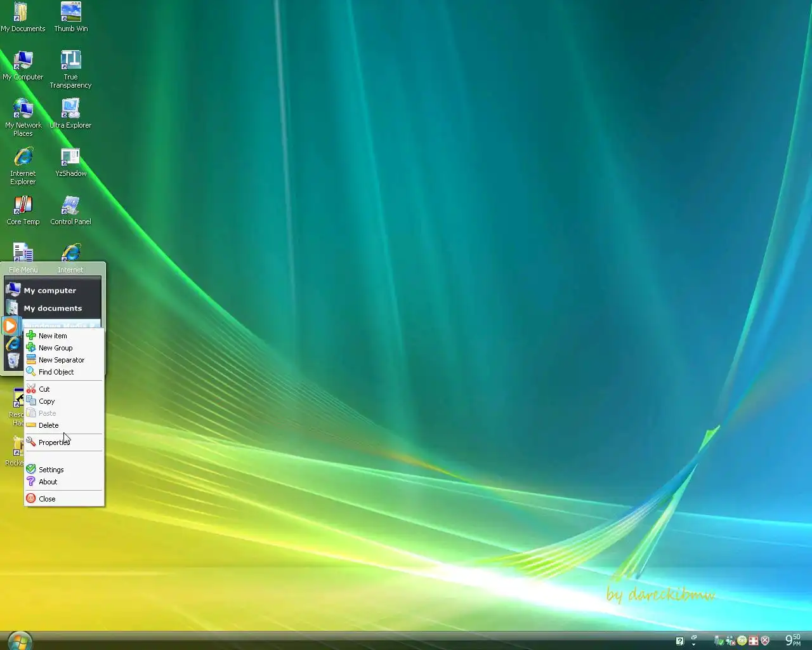Click the Recycle Bin icon in the dock
The image size is (812, 650).
pyautogui.click(x=13, y=360)
